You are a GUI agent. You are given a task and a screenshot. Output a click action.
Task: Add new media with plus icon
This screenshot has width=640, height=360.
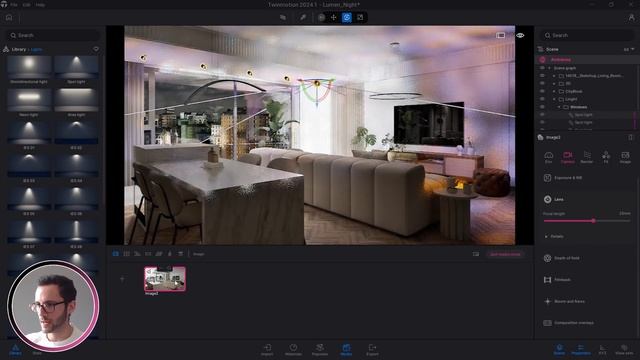(x=122, y=279)
